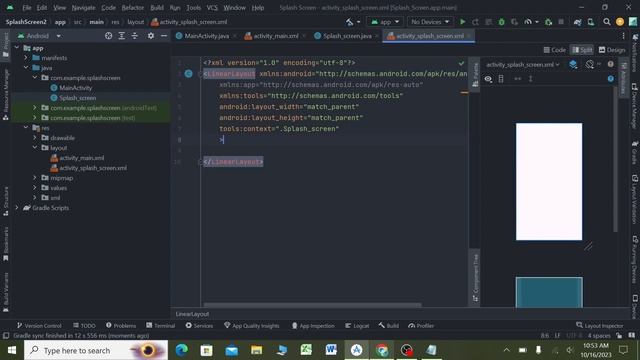Click Expand All icon in Project panel
This screenshot has width=640, height=360.
(122, 36)
